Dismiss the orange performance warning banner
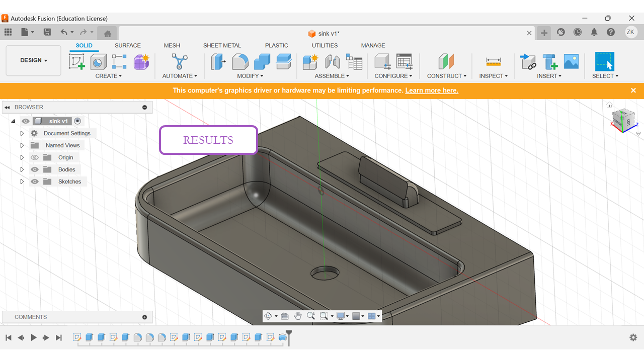Screen dimensions: 644x362 (x=633, y=90)
